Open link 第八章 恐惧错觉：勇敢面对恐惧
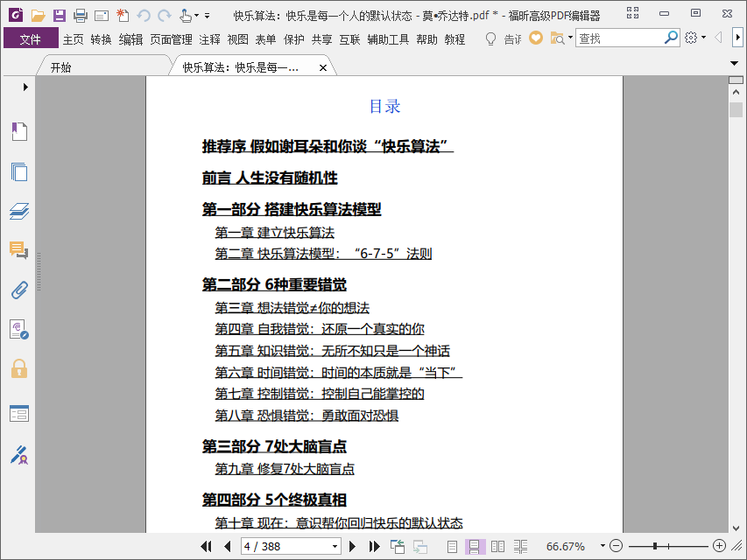Screen dimensions: 747x560 (307, 416)
